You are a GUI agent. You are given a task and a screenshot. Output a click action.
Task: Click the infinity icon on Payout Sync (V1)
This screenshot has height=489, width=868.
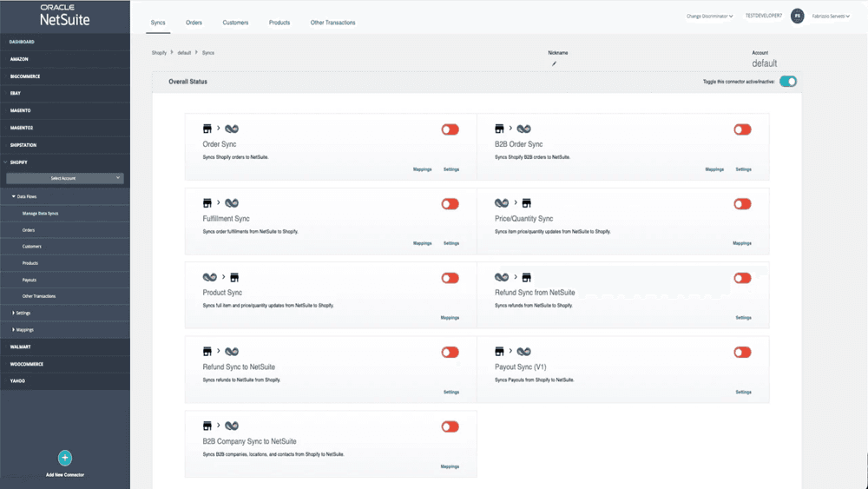click(x=523, y=352)
